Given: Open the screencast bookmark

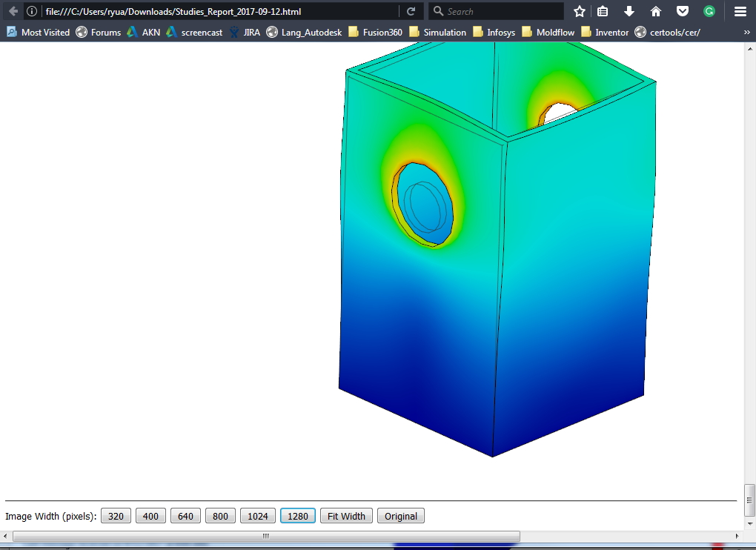Looking at the screenshot, I should click(194, 33).
